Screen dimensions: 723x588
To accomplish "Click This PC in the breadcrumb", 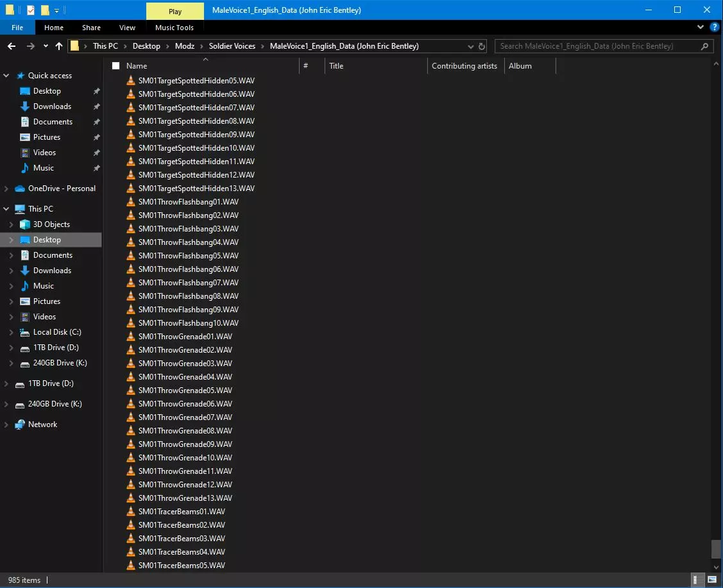I will coord(105,46).
